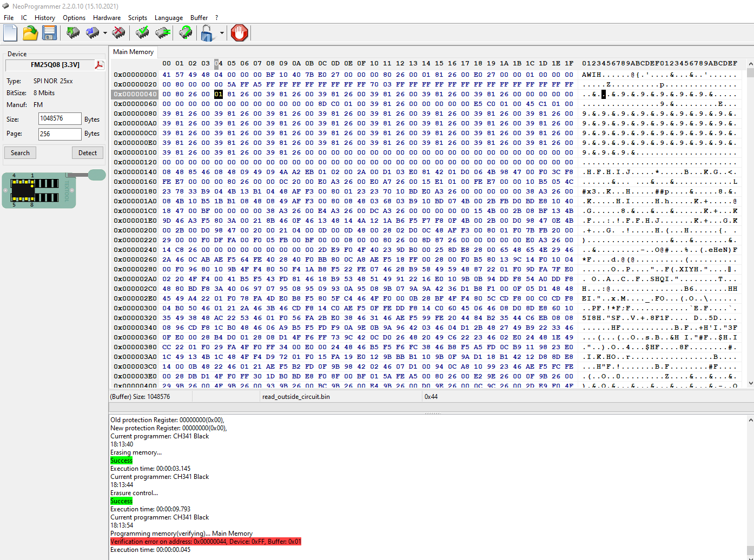The image size is (754, 560).
Task: Open the IC menu
Action: point(24,18)
